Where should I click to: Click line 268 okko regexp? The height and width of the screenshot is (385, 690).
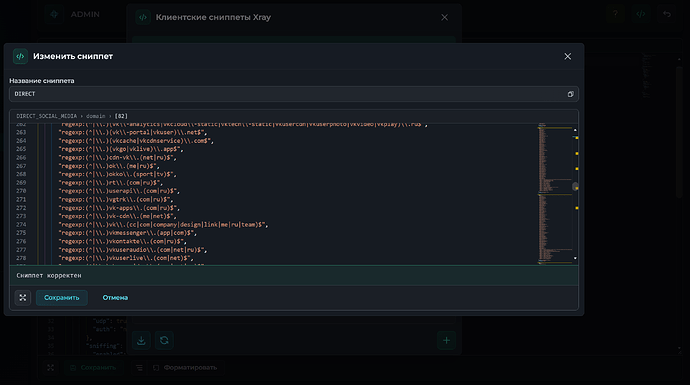(x=117, y=174)
